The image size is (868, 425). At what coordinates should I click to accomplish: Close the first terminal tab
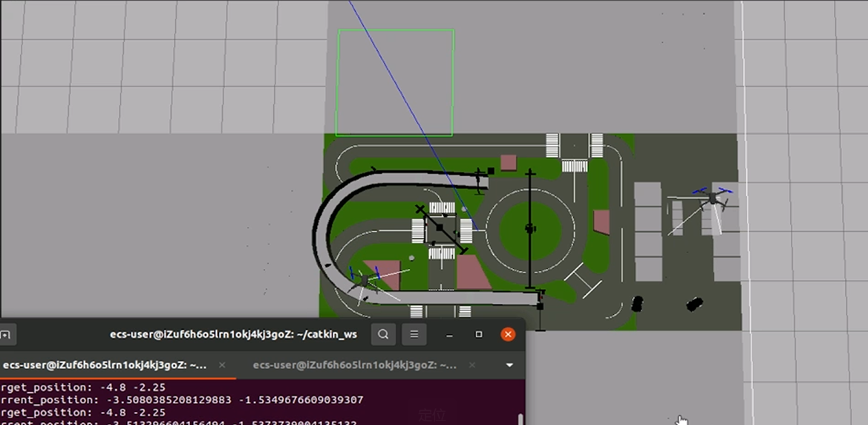222,365
